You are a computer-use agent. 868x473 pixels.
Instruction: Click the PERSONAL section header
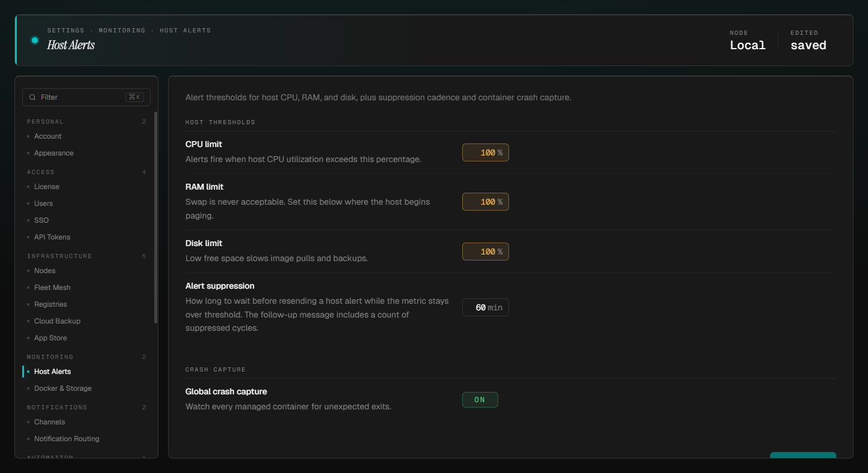pos(45,122)
